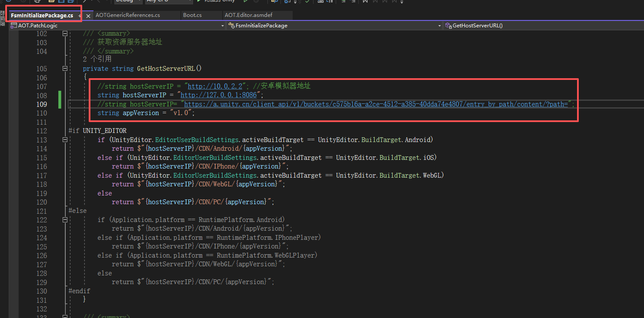Click the CDN/WebGL return on line 127

pyautogui.click(x=199, y=264)
